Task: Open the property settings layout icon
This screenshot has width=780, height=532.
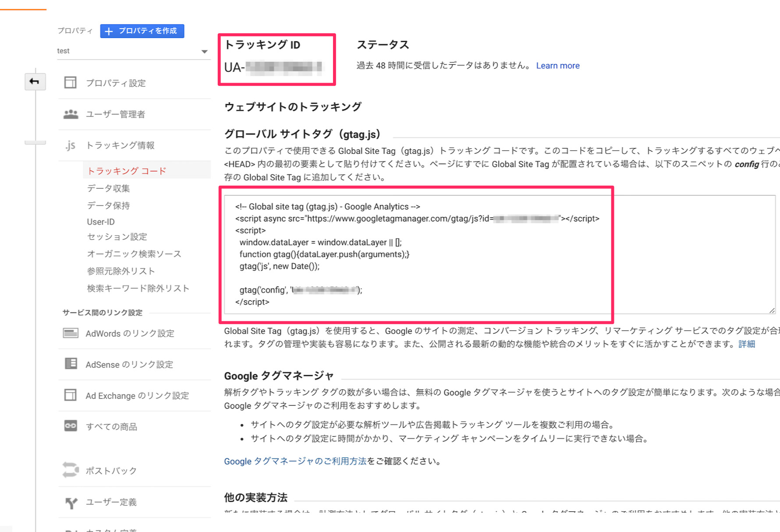Action: (70, 82)
